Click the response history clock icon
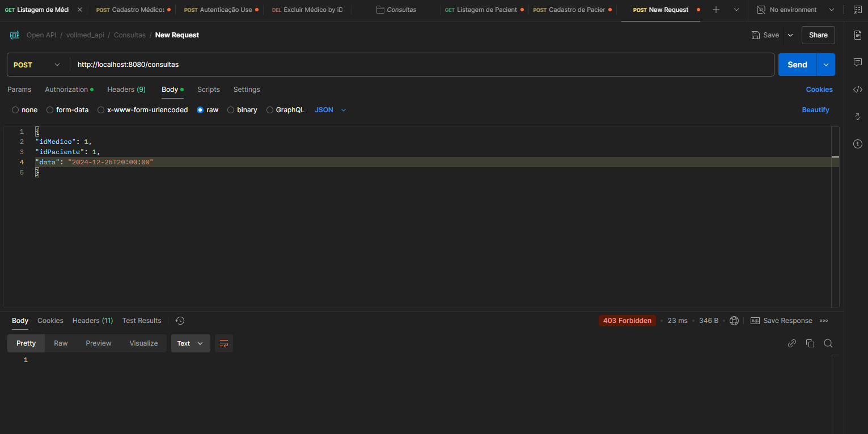Viewport: 868px width, 434px height. [x=180, y=321]
